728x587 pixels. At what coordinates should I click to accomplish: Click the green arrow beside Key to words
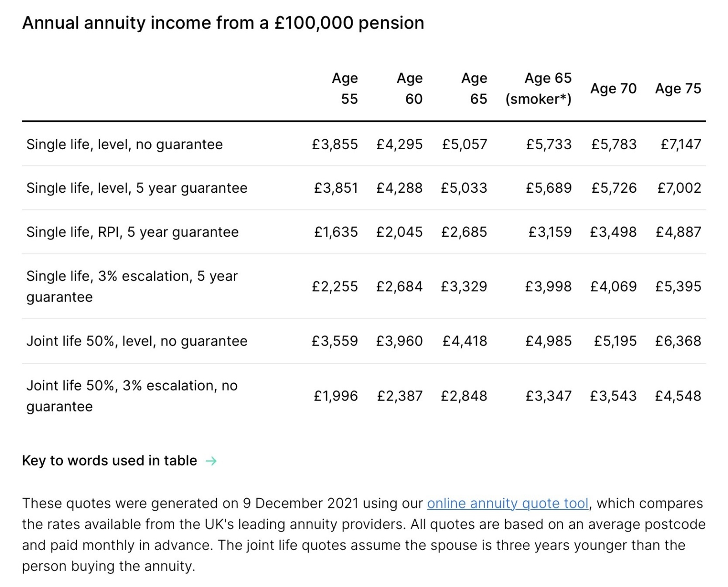pyautogui.click(x=211, y=461)
